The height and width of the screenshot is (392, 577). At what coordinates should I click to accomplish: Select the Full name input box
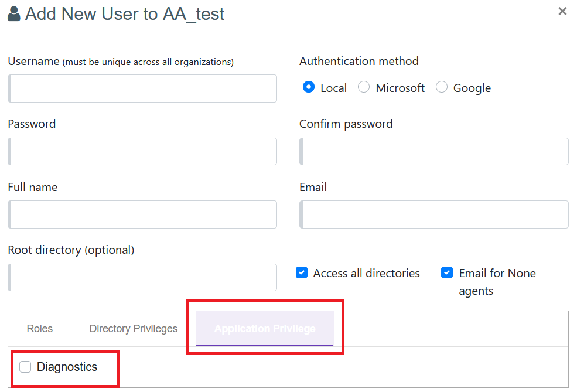tap(142, 214)
